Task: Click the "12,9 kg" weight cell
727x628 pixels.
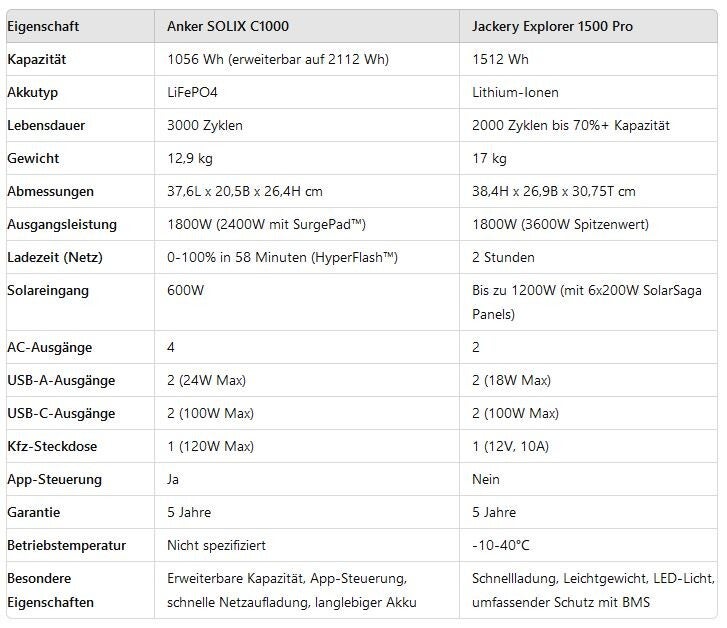Action: point(190,158)
